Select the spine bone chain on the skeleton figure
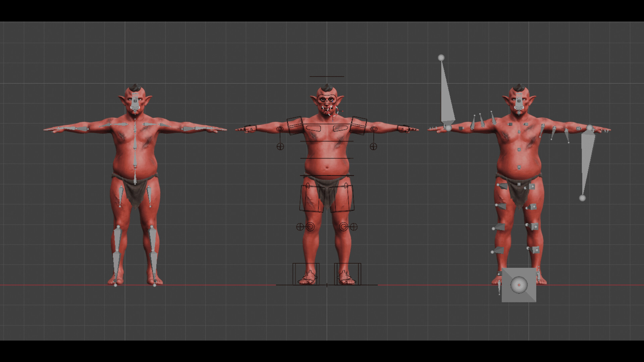Image resolution: width=644 pixels, height=362 pixels. 135,151
